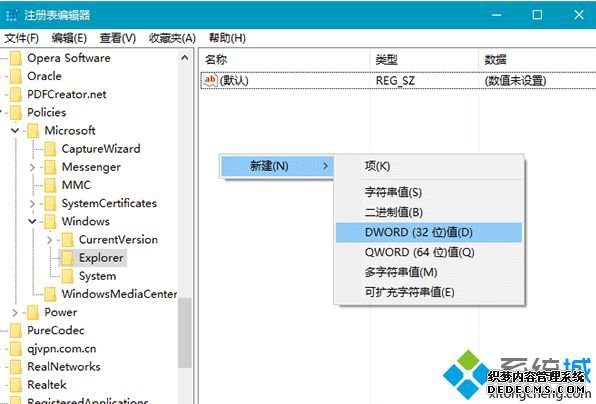The width and height of the screenshot is (596, 404).
Task: Select the Realtek folder icon
Action: (16, 385)
